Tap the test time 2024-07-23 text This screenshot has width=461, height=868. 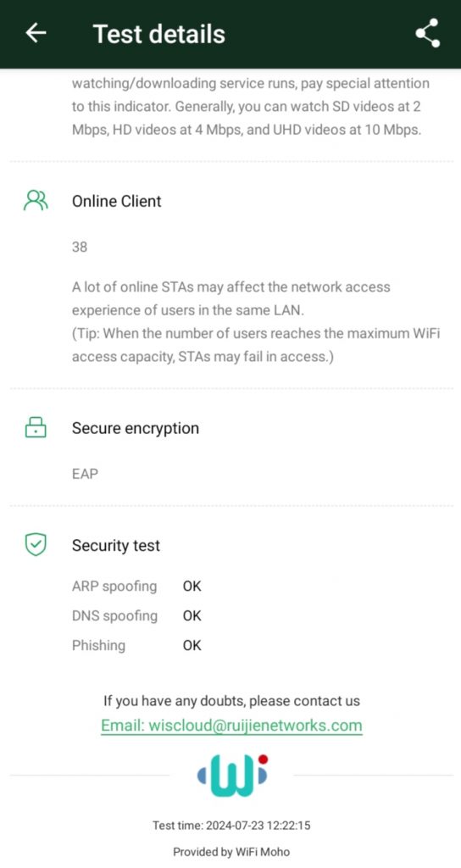(x=231, y=826)
